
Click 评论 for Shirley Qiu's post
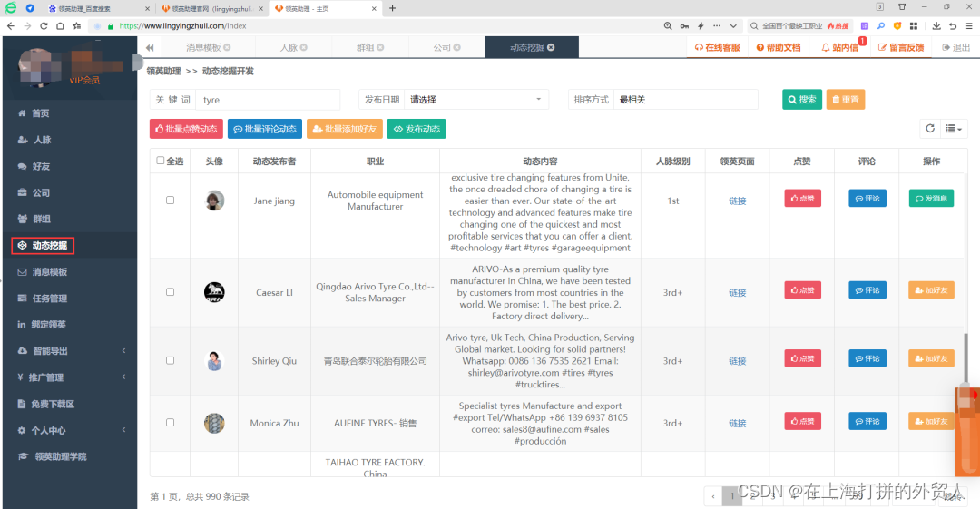click(x=867, y=358)
